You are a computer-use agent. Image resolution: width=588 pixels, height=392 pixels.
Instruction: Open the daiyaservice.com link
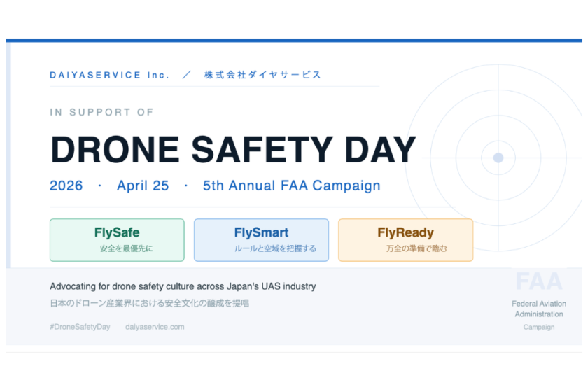pos(155,327)
